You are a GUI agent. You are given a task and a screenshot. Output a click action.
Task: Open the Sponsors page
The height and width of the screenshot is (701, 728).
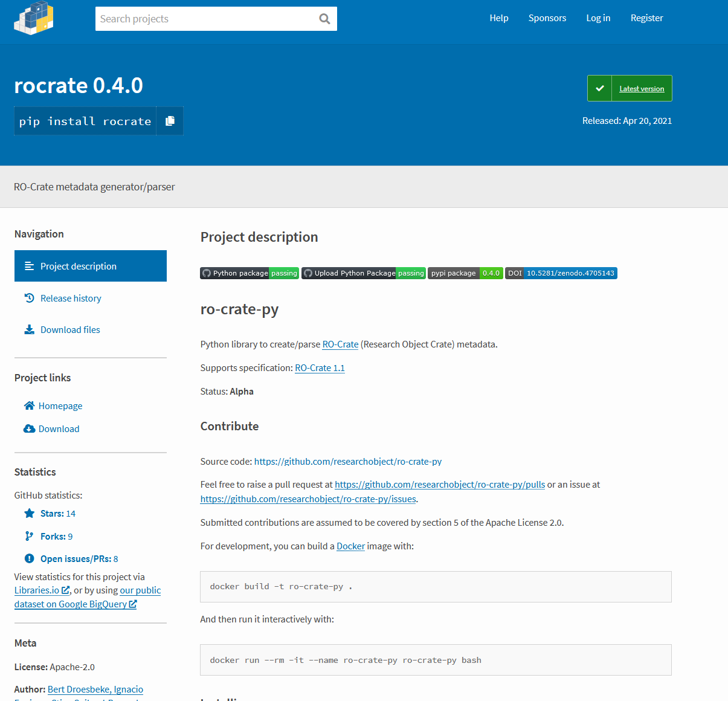click(x=547, y=18)
